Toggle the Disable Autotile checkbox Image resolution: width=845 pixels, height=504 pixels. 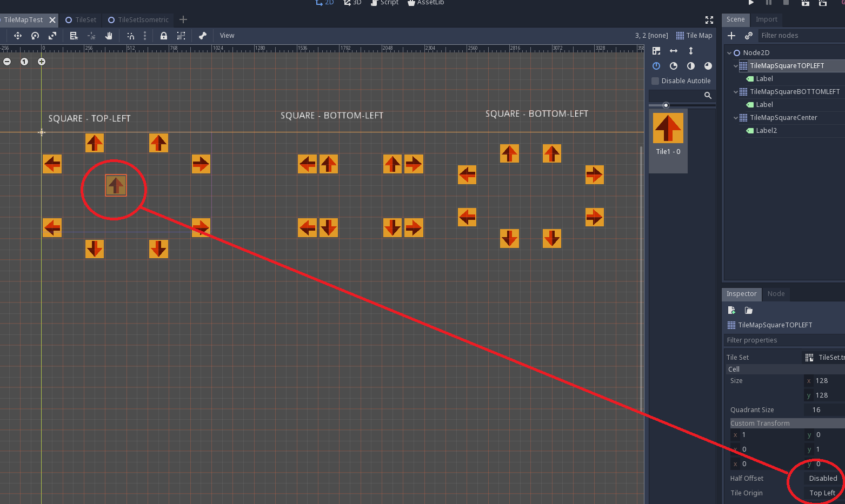(655, 80)
